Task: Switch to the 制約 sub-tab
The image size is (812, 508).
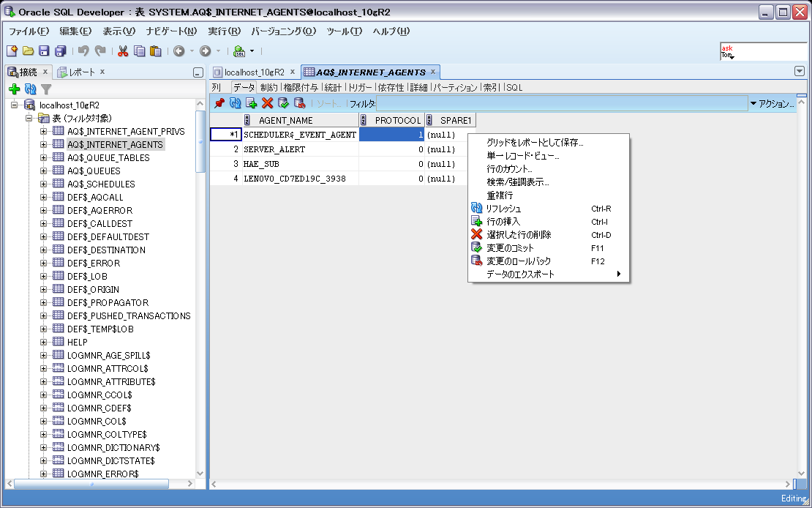Action: [268, 88]
